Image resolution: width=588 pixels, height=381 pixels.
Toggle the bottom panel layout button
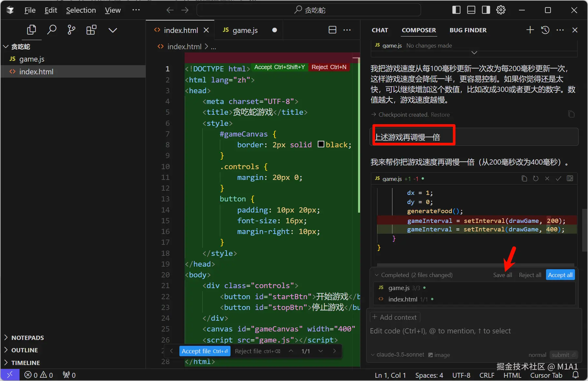click(471, 10)
